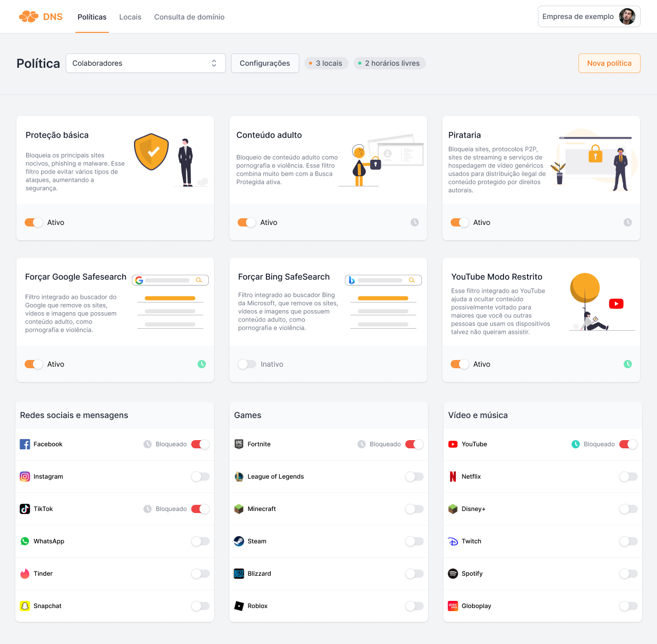
Task: Create a Nova política
Action: pyautogui.click(x=609, y=63)
